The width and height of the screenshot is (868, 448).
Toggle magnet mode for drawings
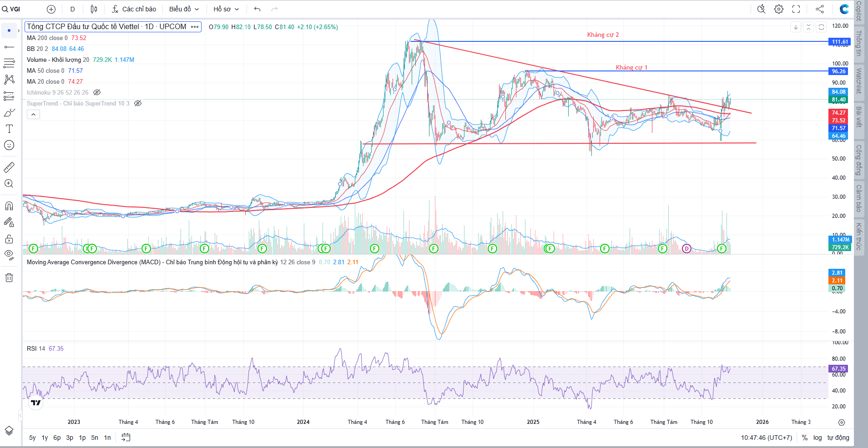pos(9,206)
